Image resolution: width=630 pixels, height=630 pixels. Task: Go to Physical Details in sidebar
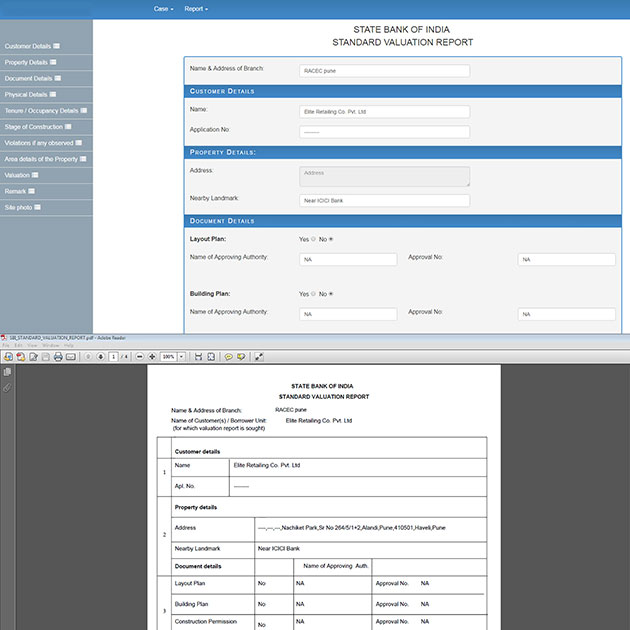[x=30, y=94]
